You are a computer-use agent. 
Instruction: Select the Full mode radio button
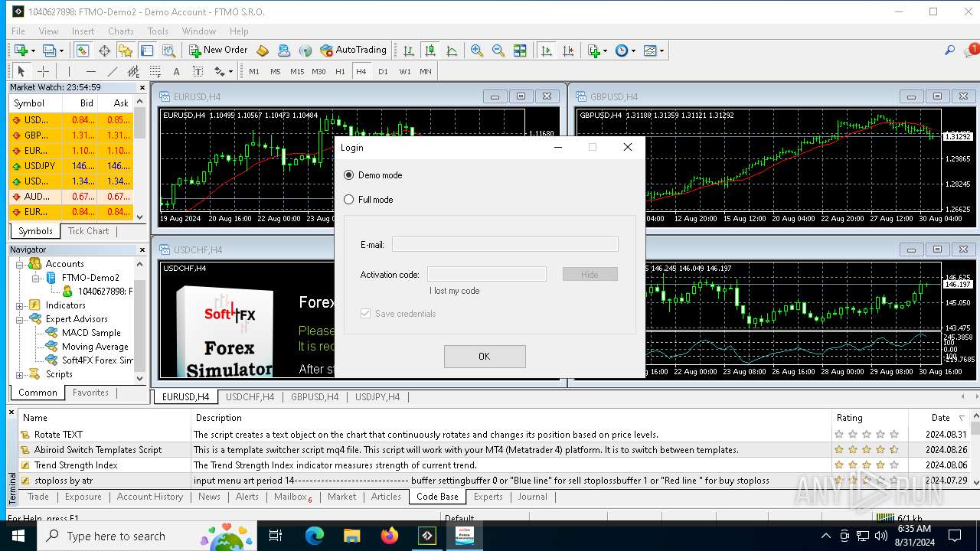(349, 200)
